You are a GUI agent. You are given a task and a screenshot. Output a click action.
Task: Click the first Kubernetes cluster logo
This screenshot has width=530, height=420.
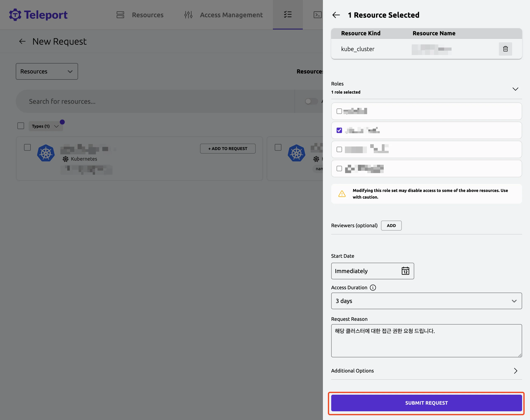click(x=46, y=153)
